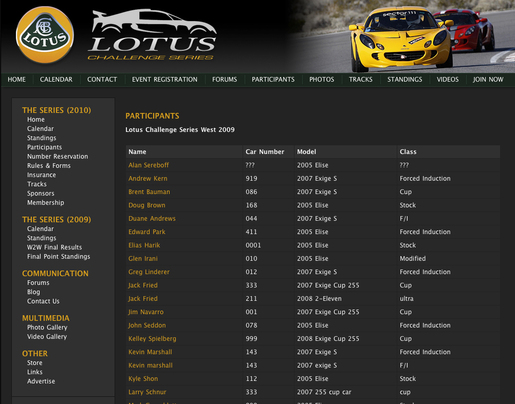Click JOIN NOW in the navigation bar
The height and width of the screenshot is (404, 515).
(488, 79)
